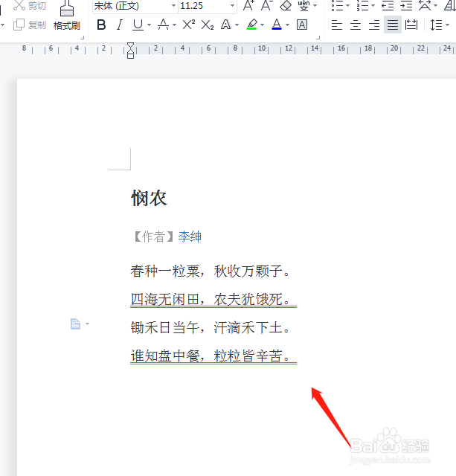Clear formatting with the eraser icon
Viewport: 456px width, 476px height.
tap(286, 5)
